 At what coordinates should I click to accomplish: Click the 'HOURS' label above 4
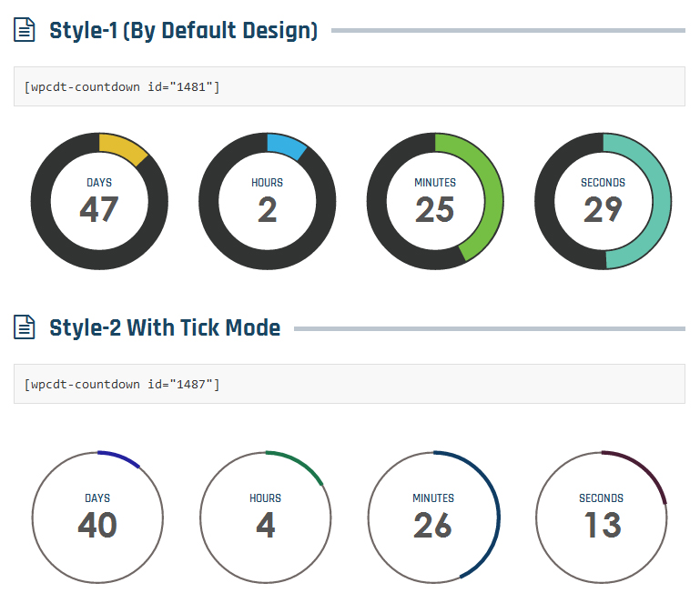click(265, 498)
